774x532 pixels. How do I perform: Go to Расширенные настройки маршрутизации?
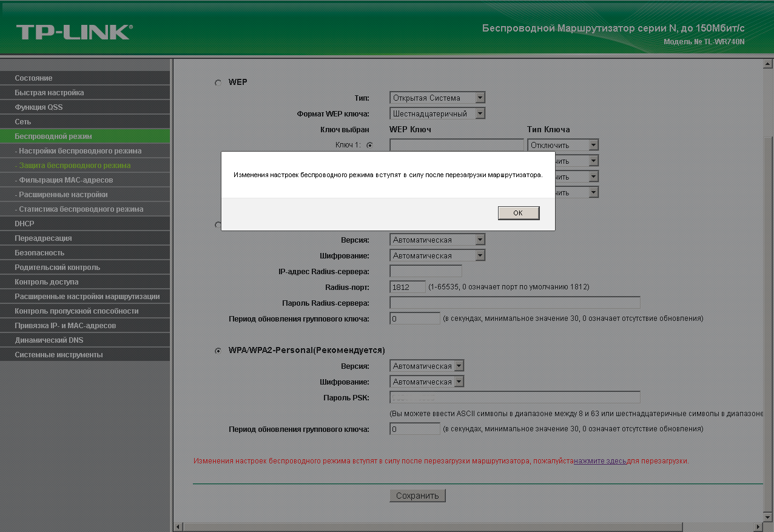85,297
